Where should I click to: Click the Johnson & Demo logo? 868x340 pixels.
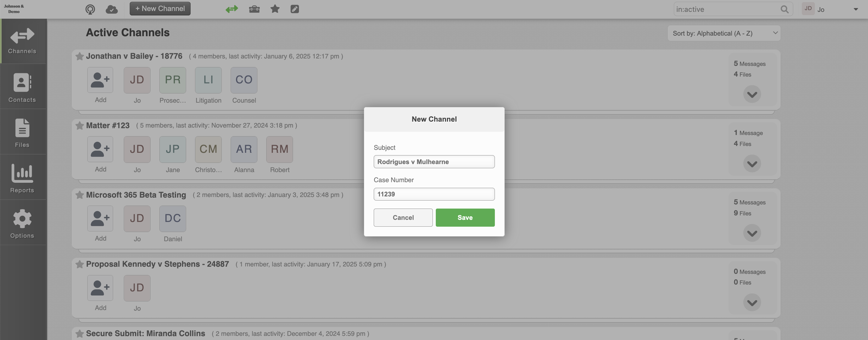click(14, 9)
